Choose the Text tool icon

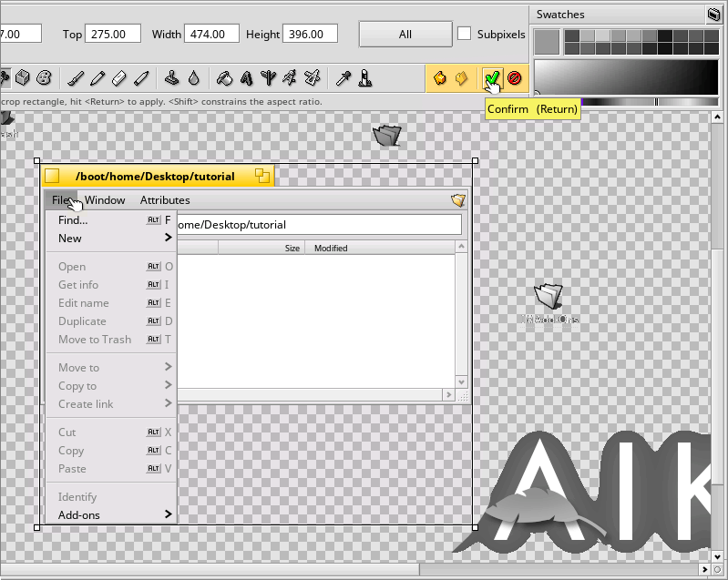246,78
